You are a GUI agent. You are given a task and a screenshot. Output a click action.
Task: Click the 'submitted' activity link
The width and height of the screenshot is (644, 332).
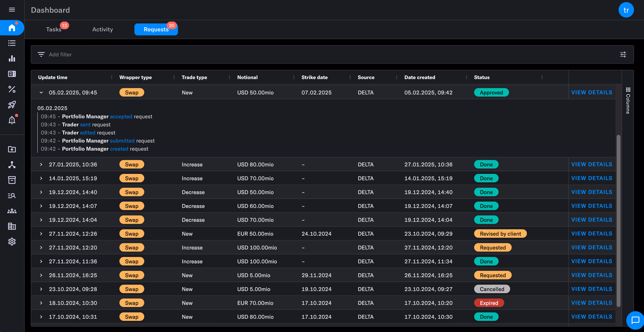click(x=122, y=141)
